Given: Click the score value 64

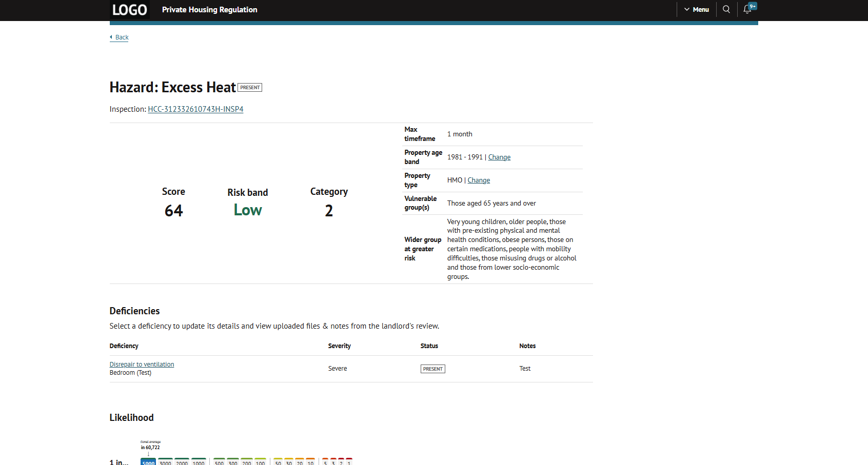Looking at the screenshot, I should click(173, 211).
